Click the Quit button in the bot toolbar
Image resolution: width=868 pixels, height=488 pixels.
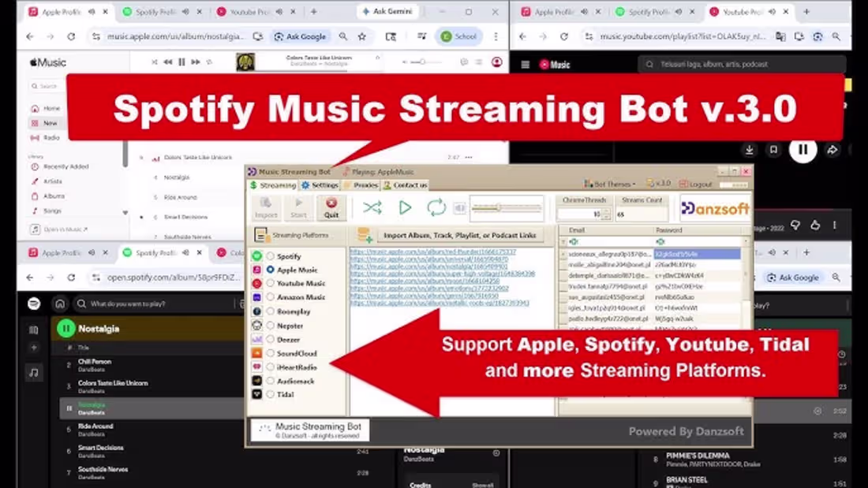click(331, 208)
